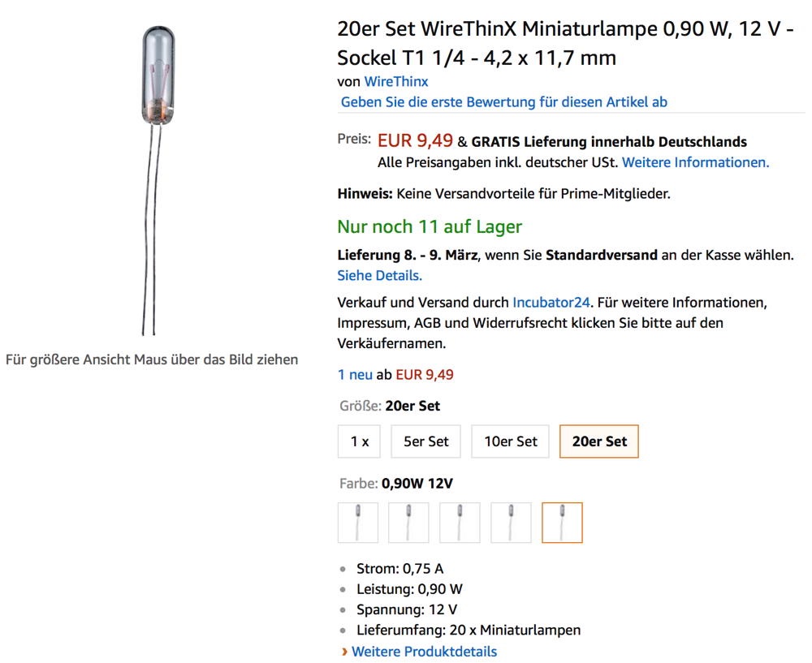Open the WireThinx brand link
This screenshot has height=663, width=812.
[x=396, y=81]
